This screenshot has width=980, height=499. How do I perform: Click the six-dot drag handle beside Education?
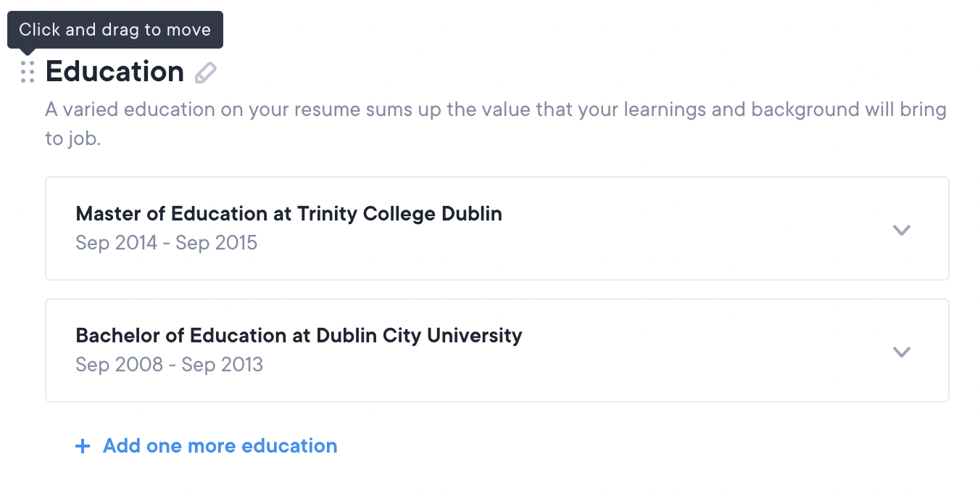coord(28,72)
